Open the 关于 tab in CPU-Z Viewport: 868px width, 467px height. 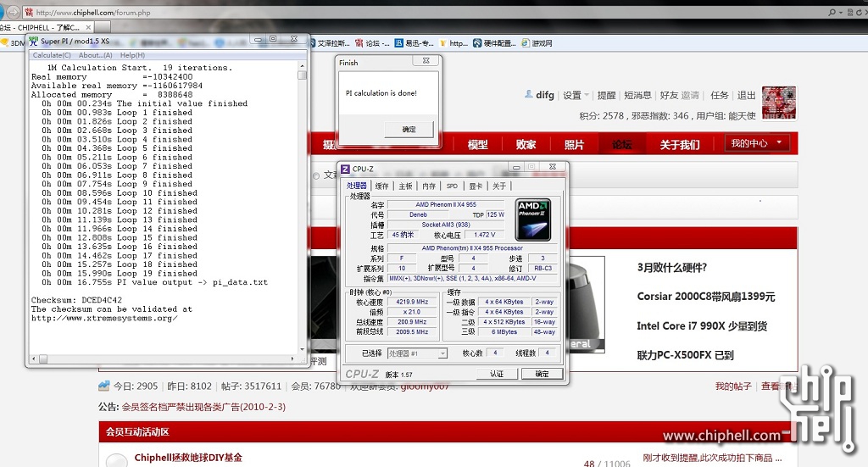pyautogui.click(x=499, y=186)
